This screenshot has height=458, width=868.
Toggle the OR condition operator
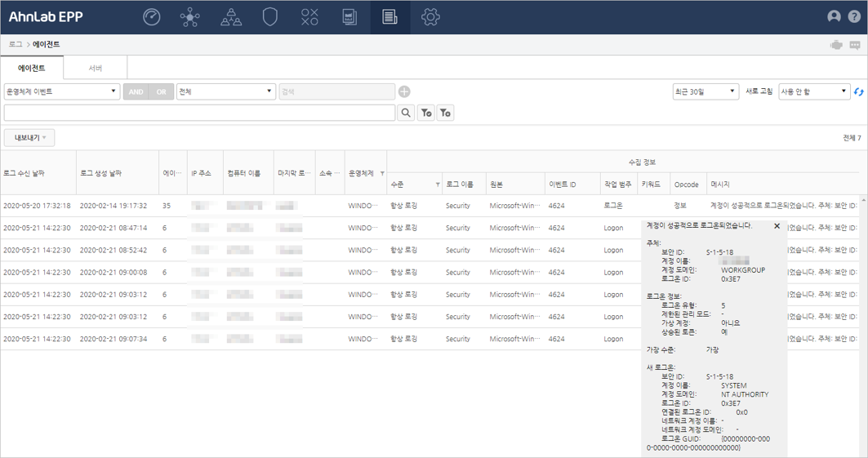[161, 91]
